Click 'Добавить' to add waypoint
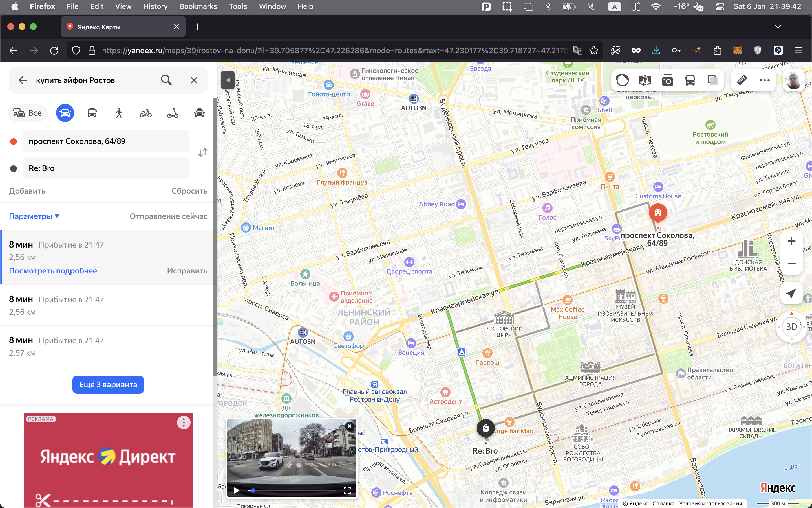This screenshot has height=508, width=812. coord(27,191)
